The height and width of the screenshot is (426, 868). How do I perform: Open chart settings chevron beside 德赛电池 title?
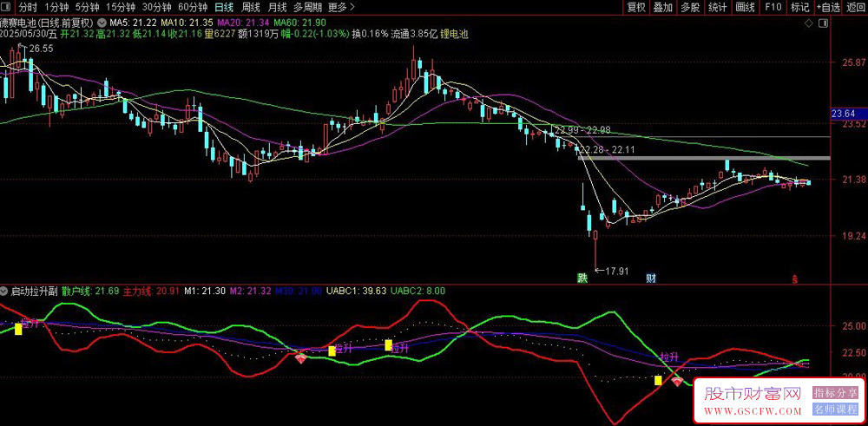tap(102, 23)
